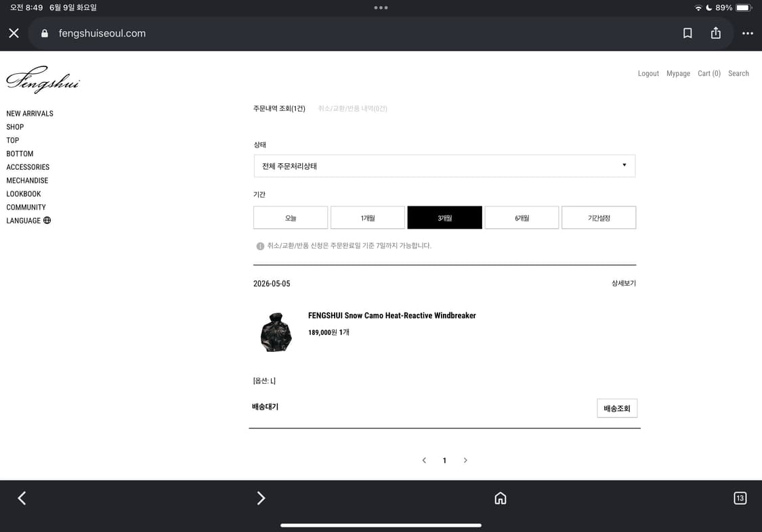Go to Mypage link

pos(678,73)
